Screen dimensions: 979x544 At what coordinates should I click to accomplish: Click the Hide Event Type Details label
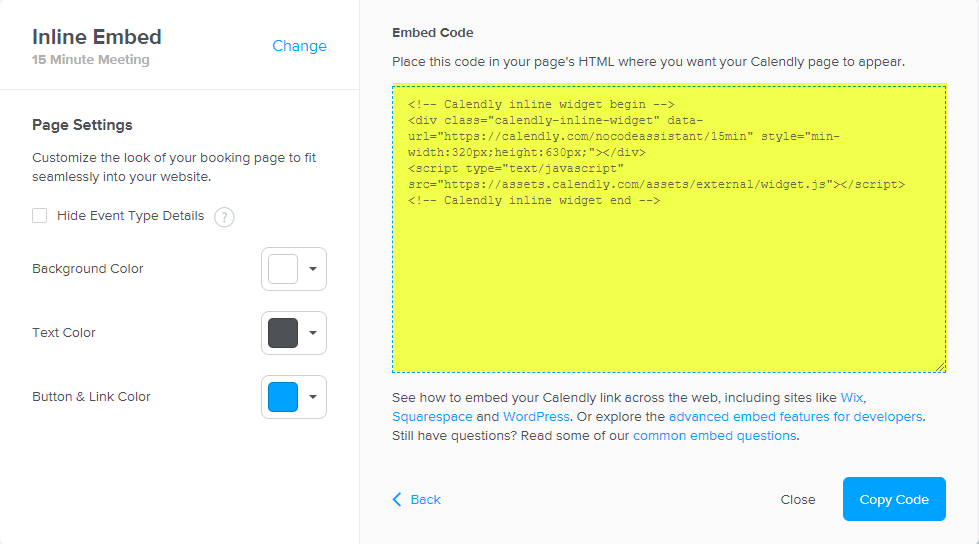[130, 215]
